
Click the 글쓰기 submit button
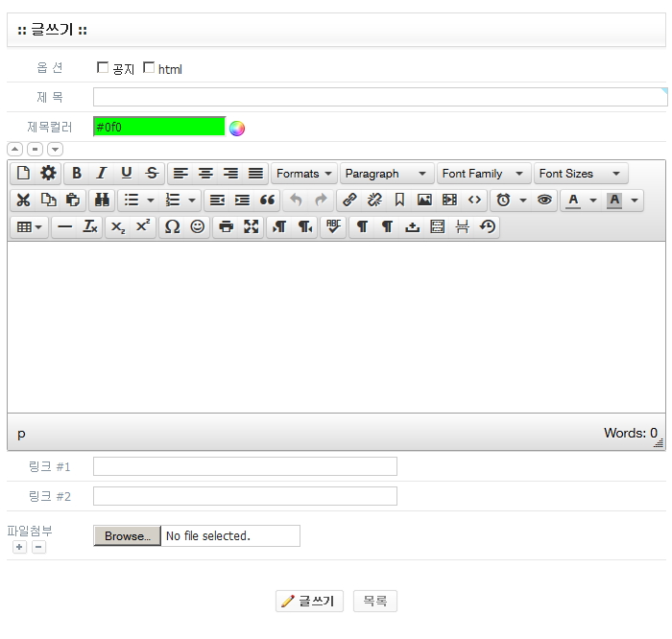pos(309,601)
